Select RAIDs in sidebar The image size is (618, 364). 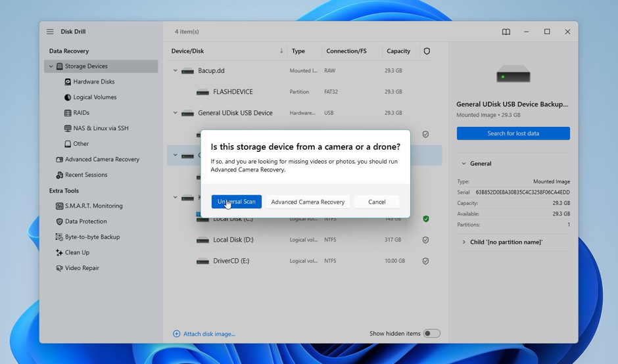pos(81,112)
